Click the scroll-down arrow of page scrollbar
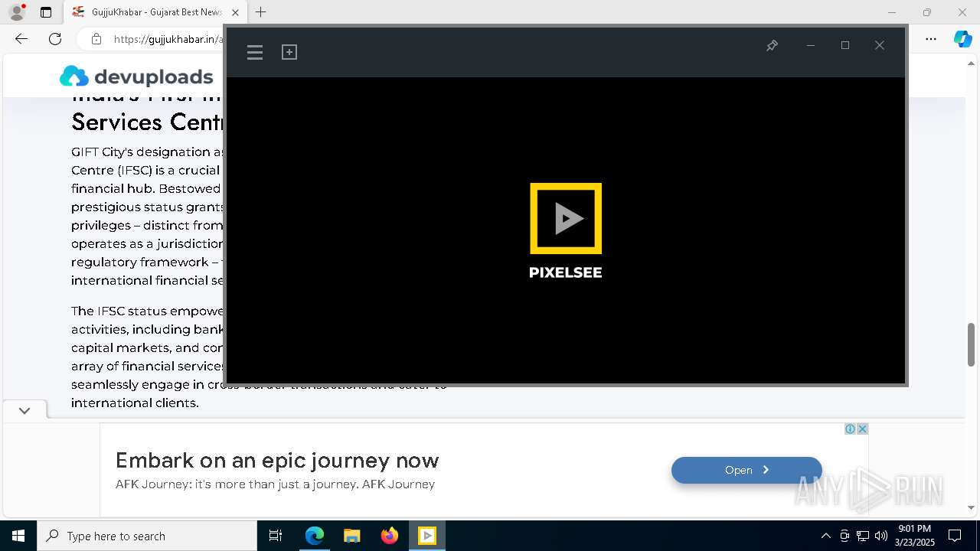The width and height of the screenshot is (980, 551). click(972, 507)
